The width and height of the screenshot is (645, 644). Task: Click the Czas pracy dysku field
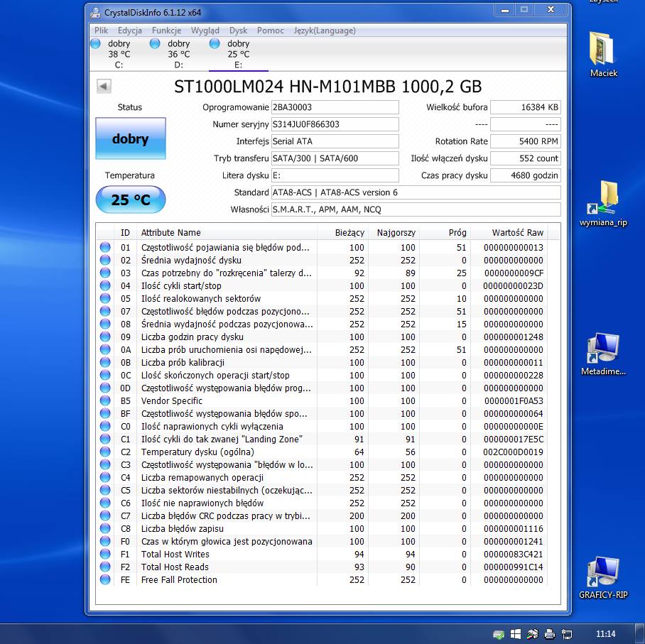click(525, 175)
